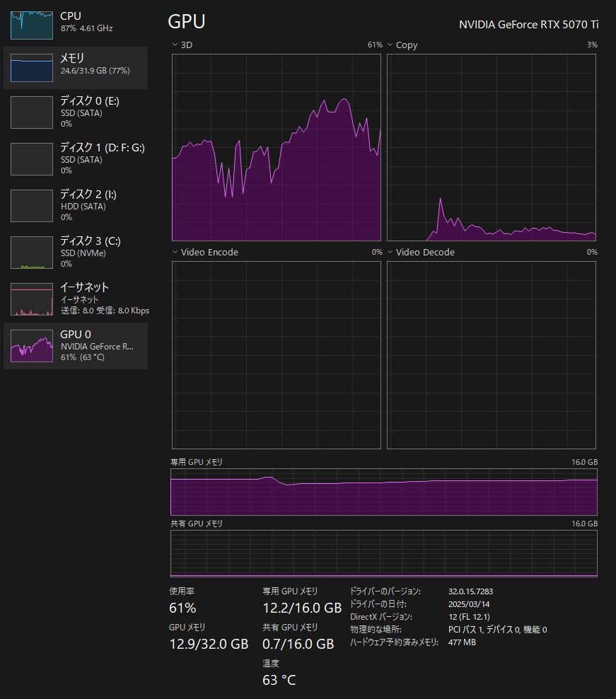
Task: Open the メモリ performance entry
Action: 76,68
